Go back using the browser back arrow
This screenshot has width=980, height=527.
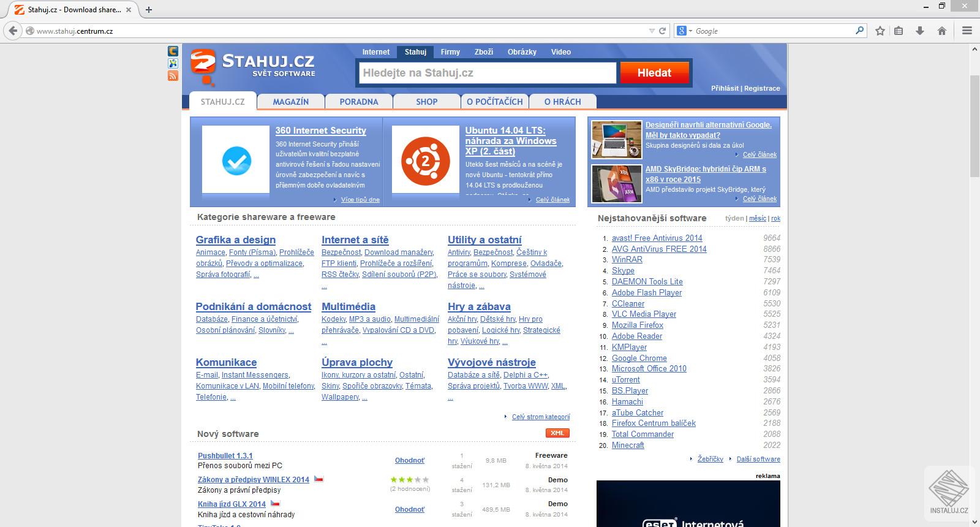pyautogui.click(x=13, y=31)
